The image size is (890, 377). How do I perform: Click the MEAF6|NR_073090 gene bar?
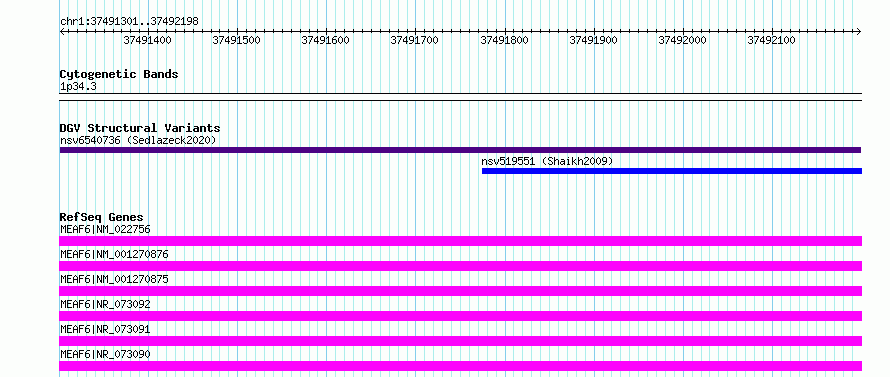coord(460,366)
